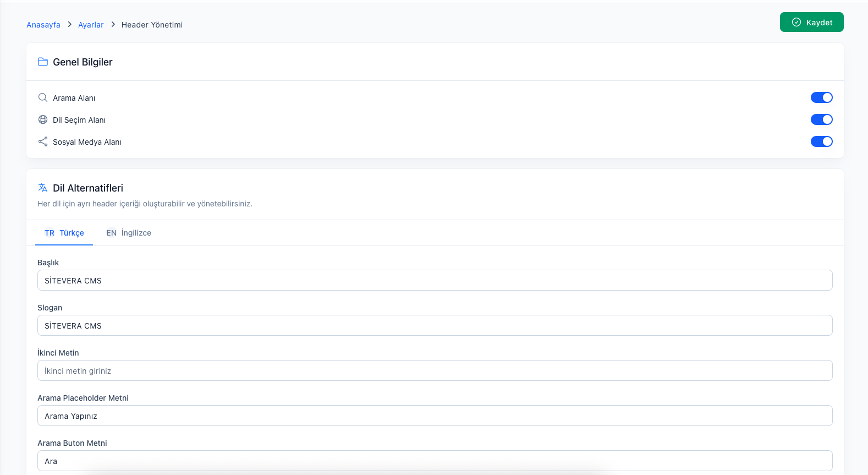Disable the Arama Alanı toggle
Screen dimensions: 868x475
coord(821,97)
